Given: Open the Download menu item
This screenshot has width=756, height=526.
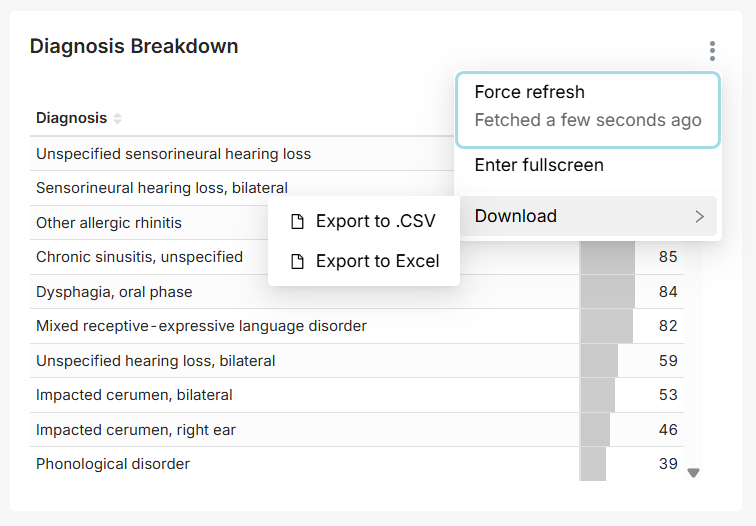Looking at the screenshot, I should pos(588,216).
